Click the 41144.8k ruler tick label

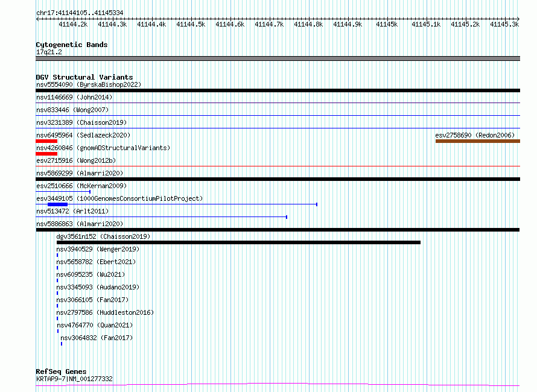coord(308,24)
